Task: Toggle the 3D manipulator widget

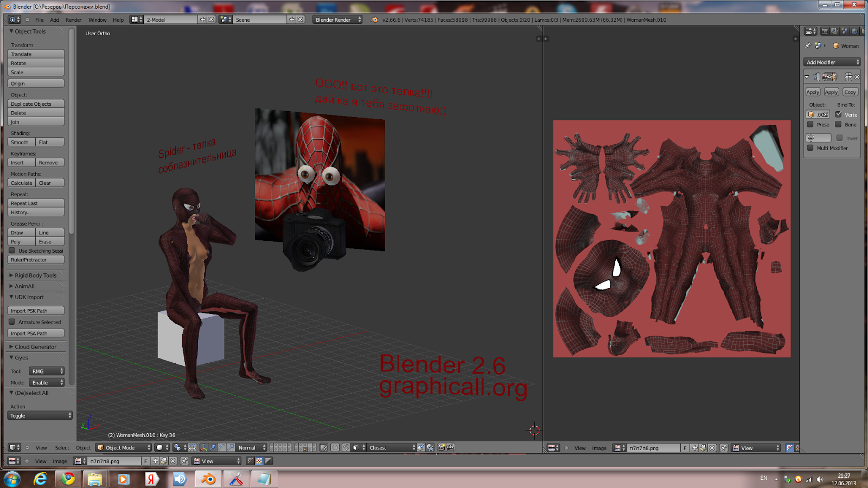Action: pos(203,448)
